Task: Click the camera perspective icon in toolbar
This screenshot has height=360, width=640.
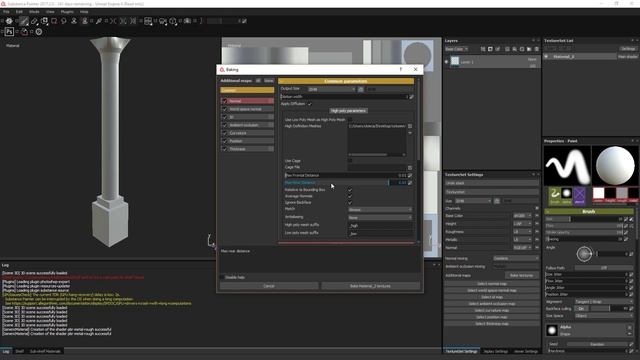Action: (x=163, y=21)
